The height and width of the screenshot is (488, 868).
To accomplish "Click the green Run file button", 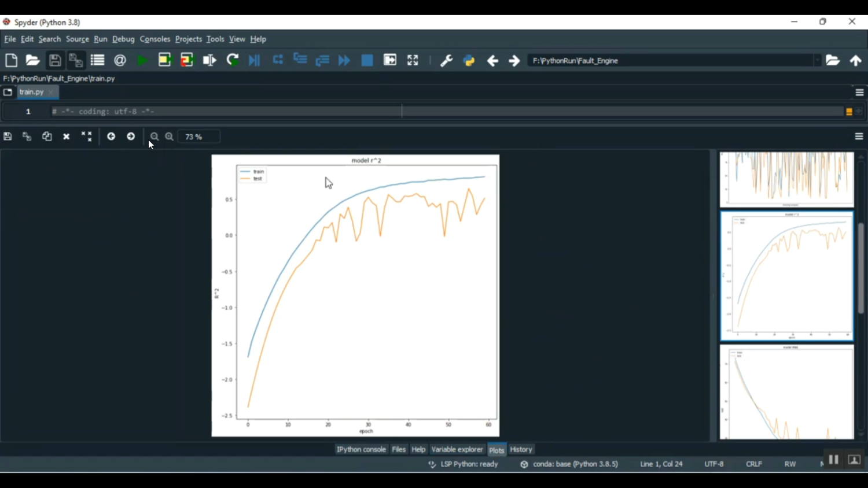I will point(142,61).
